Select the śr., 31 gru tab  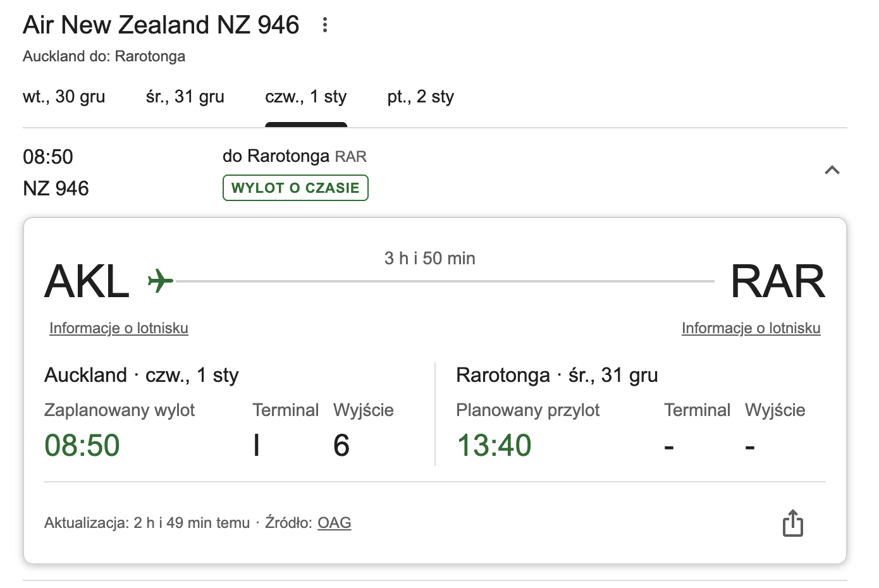click(x=185, y=97)
